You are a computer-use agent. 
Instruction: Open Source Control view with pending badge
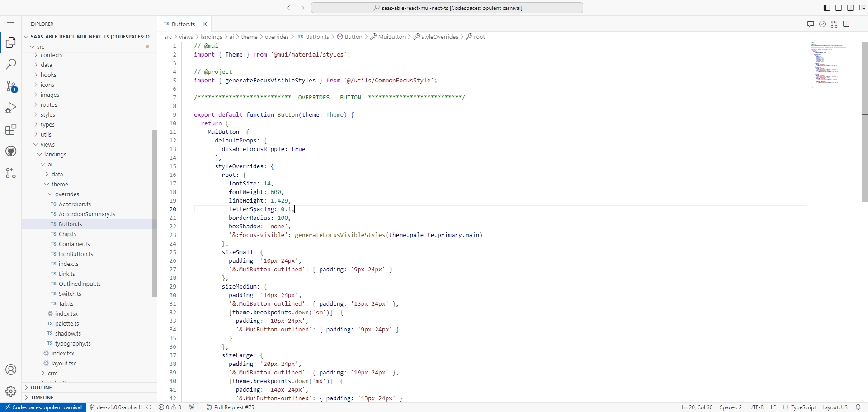tap(11, 86)
